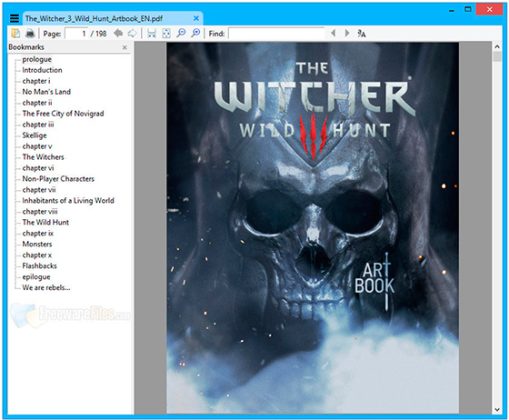
Task: Open the hamburger main menu
Action: (x=14, y=18)
